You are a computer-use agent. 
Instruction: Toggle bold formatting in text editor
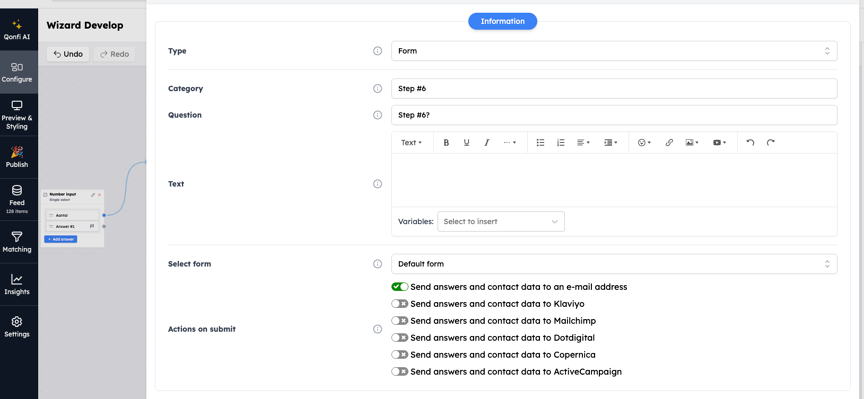pos(446,143)
